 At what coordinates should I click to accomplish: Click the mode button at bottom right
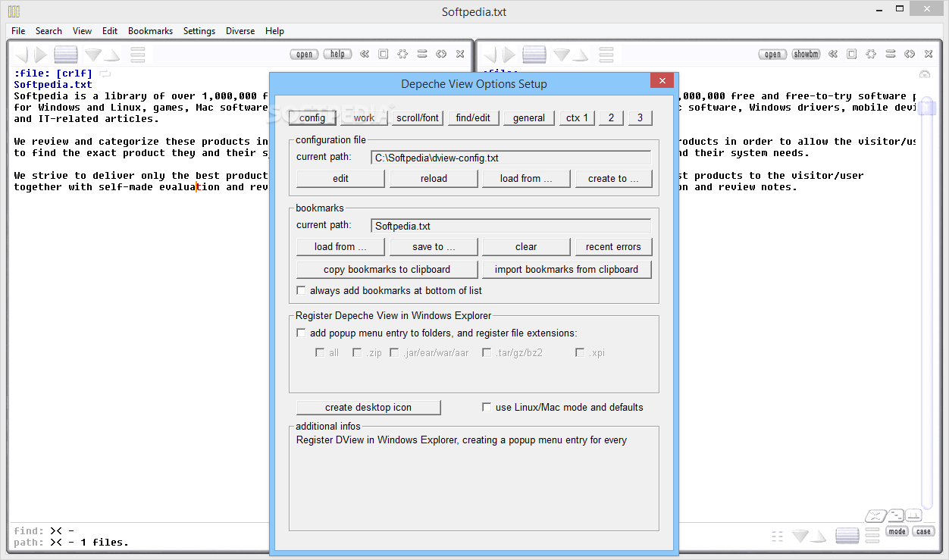[x=897, y=531]
